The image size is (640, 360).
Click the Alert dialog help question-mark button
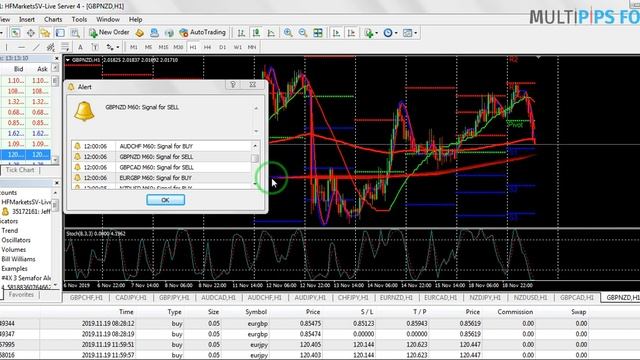[233, 84]
